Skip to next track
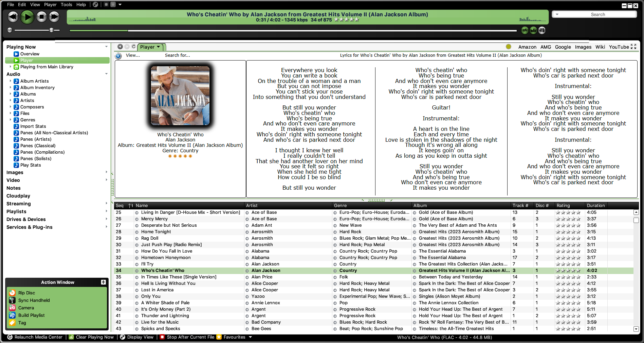The image size is (644, 343). pos(54,17)
